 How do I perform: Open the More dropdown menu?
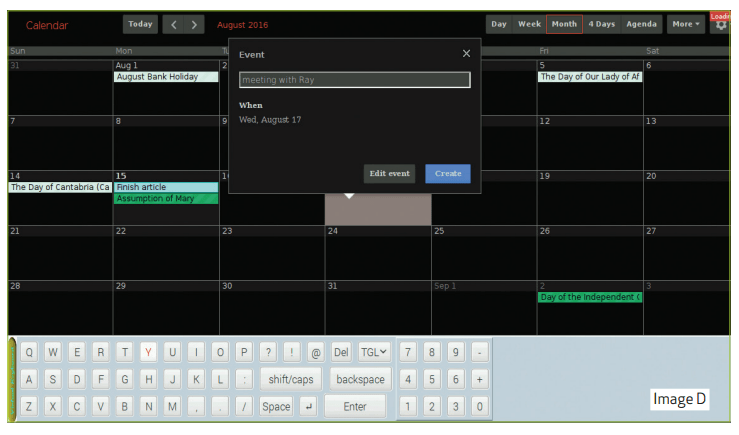pos(686,24)
